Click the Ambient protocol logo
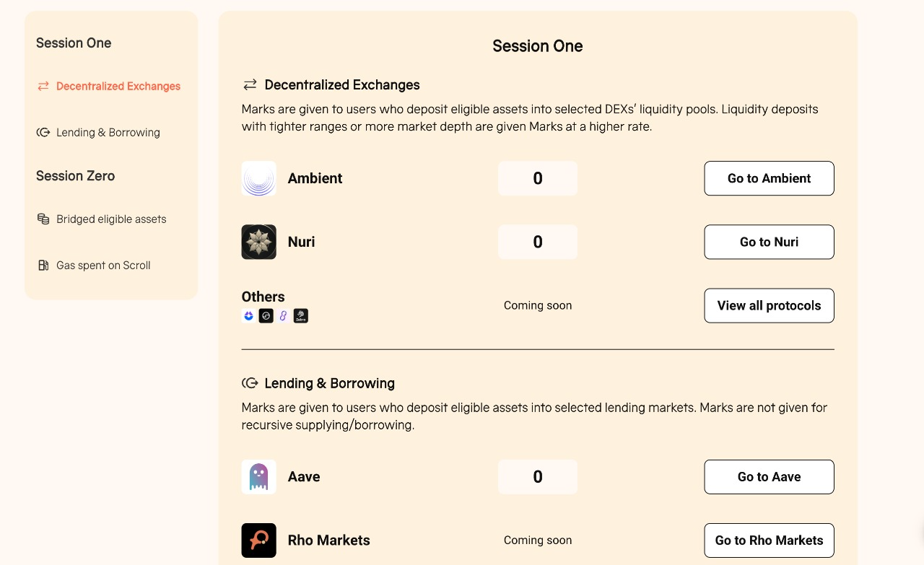 258,178
